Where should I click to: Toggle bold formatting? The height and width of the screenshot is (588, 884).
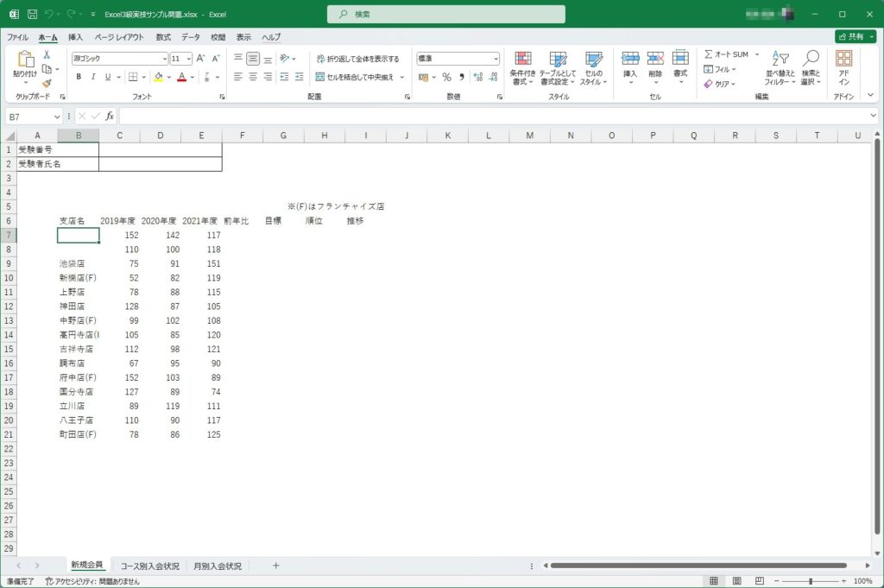(79, 77)
